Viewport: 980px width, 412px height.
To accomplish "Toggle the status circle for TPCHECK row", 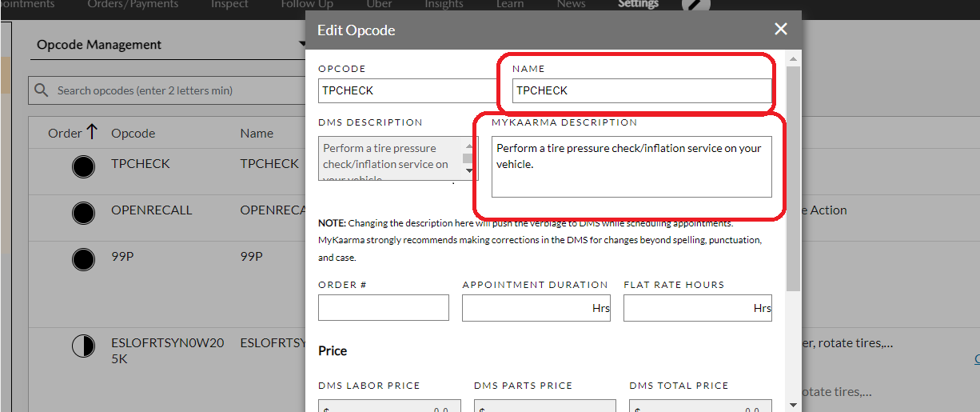I will [83, 166].
